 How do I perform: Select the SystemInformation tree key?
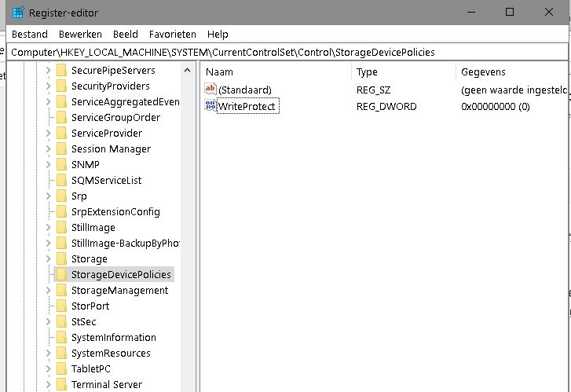[x=113, y=338]
